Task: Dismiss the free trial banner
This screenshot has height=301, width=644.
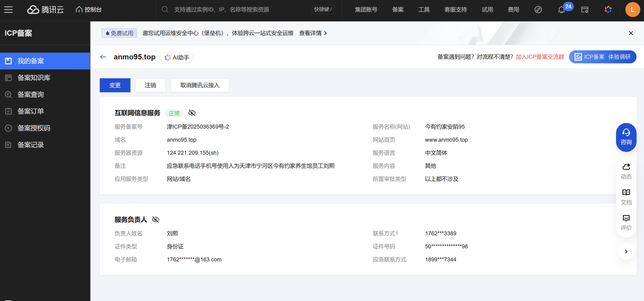Action: click(x=630, y=33)
